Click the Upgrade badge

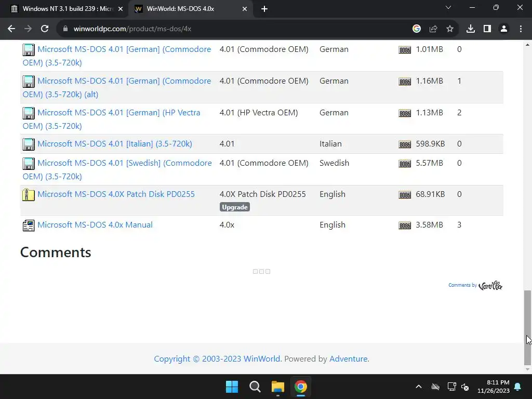[x=235, y=207]
